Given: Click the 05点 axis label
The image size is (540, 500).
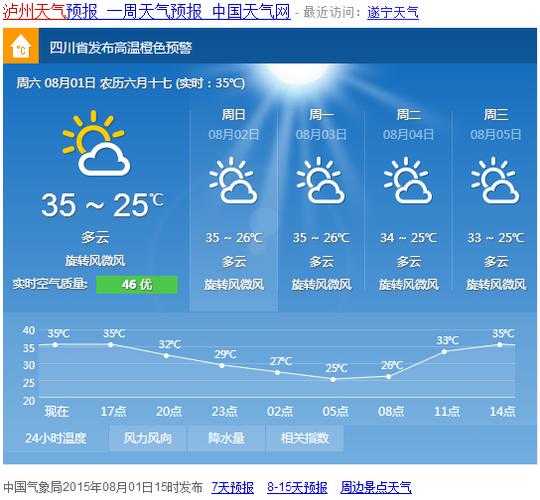Looking at the screenshot, I should click(335, 411).
